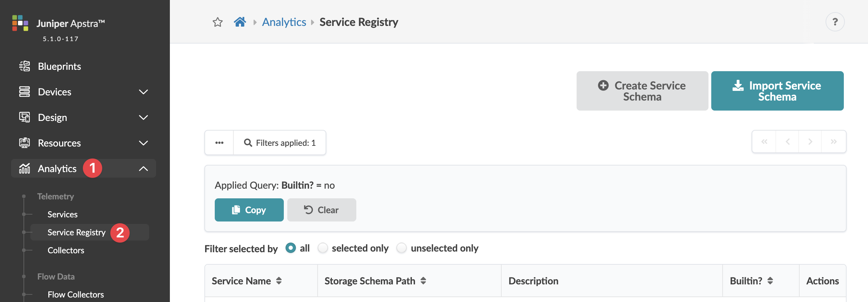
Task: Go to next page arrow
Action: click(810, 142)
